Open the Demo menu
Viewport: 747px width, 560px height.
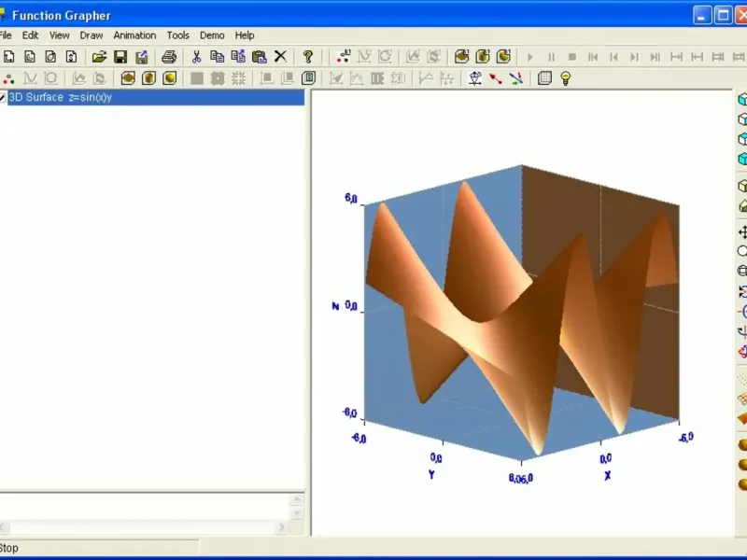click(x=212, y=35)
